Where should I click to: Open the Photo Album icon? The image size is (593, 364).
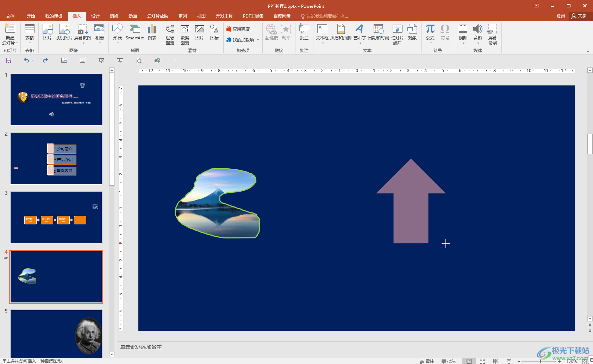click(100, 29)
